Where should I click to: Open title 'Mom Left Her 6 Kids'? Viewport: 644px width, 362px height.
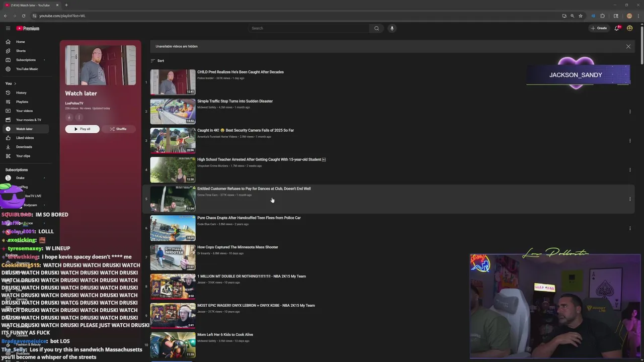[x=225, y=334]
